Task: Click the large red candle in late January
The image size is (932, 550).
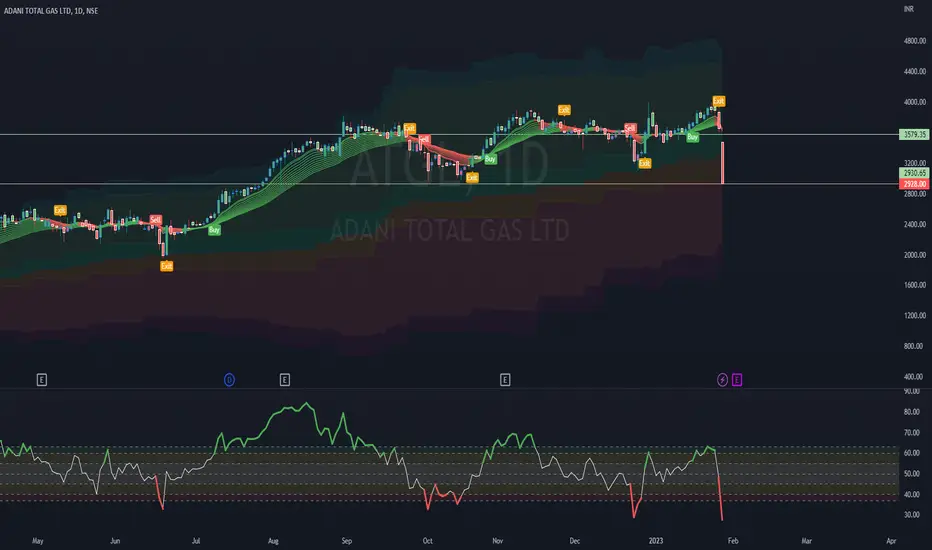Action: tap(723, 162)
